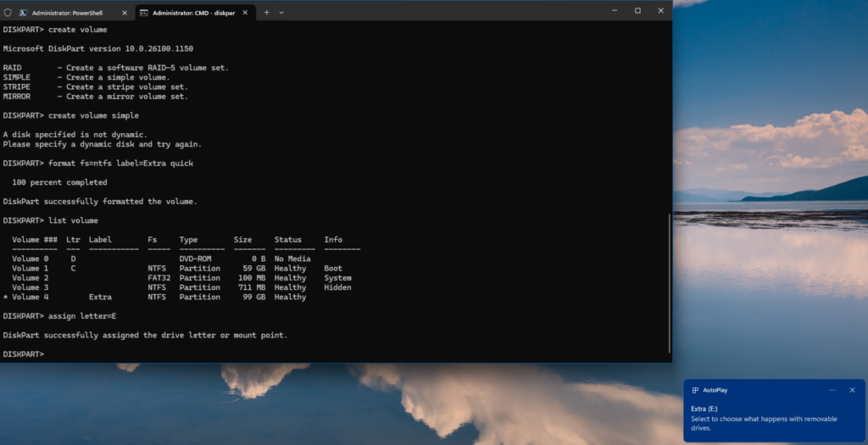Click 'format fs=ntfs label=Extra quick' command

coord(120,164)
